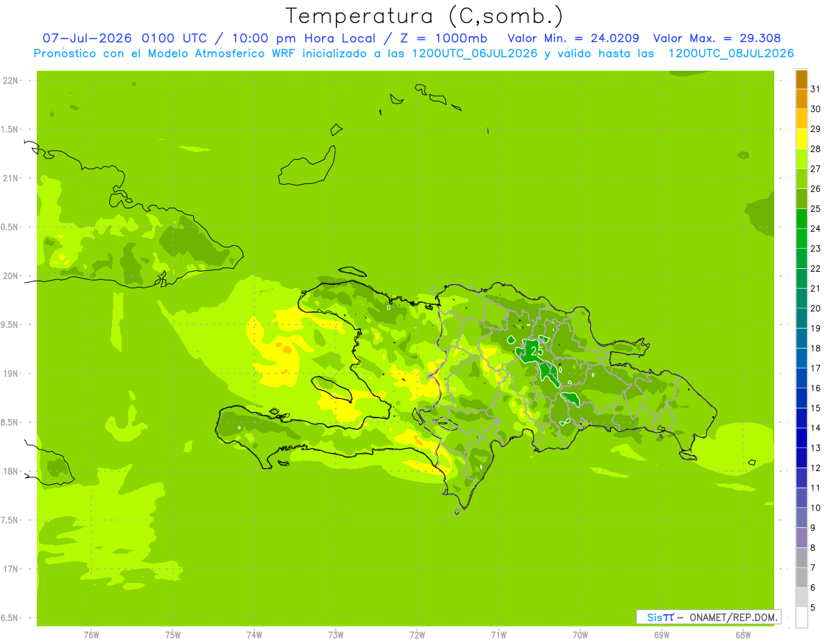
Task: Click the legend value '5'
Action: 812,608
